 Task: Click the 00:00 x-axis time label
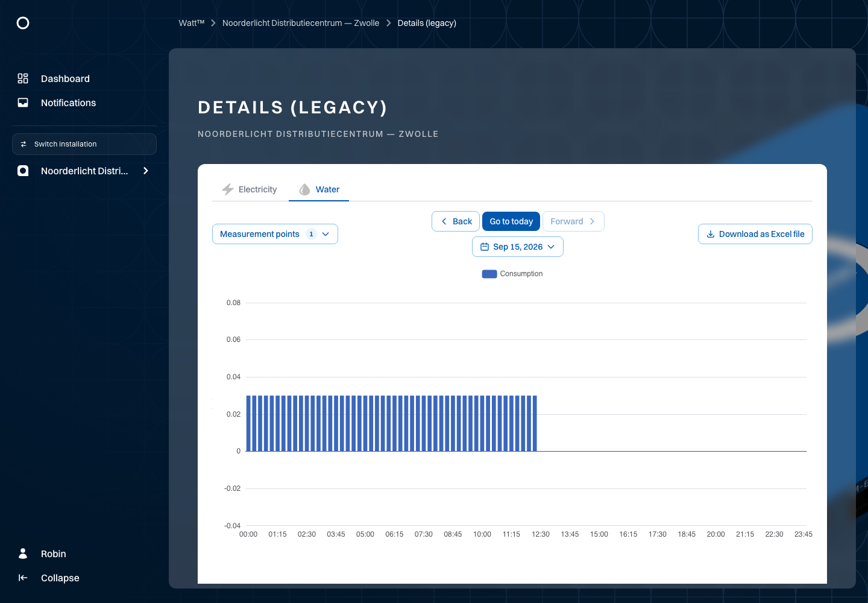tap(248, 534)
